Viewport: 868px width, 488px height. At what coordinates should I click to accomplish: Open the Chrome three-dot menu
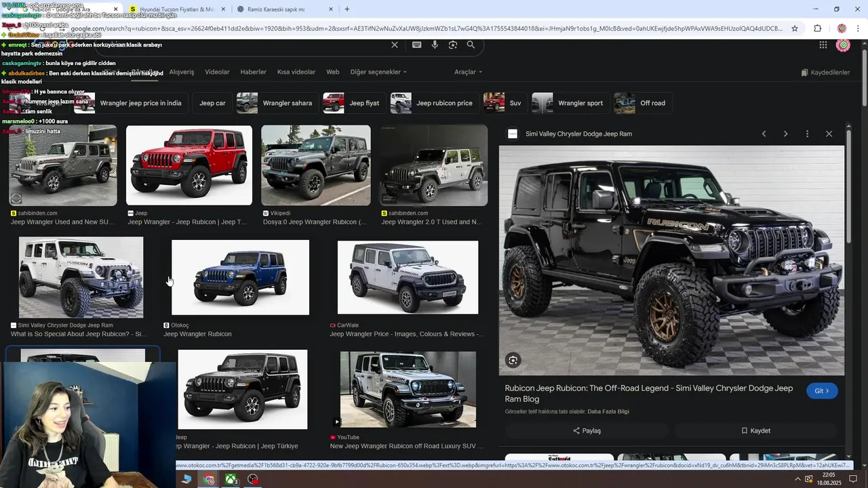858,28
